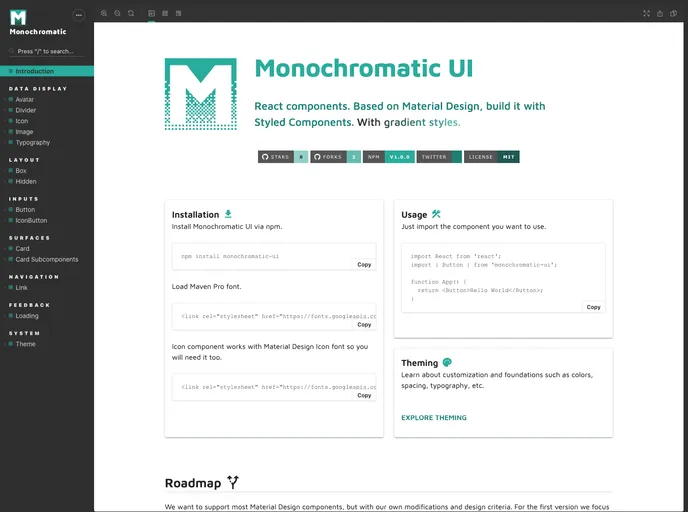Open the Icon component docs
The width and height of the screenshot is (688, 512).
coord(22,121)
